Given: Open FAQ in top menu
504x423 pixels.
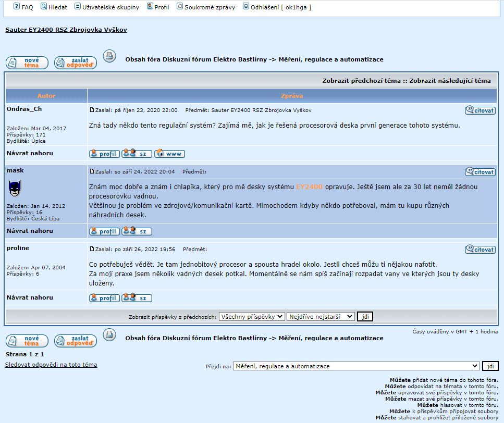Looking at the screenshot, I should 23,7.
